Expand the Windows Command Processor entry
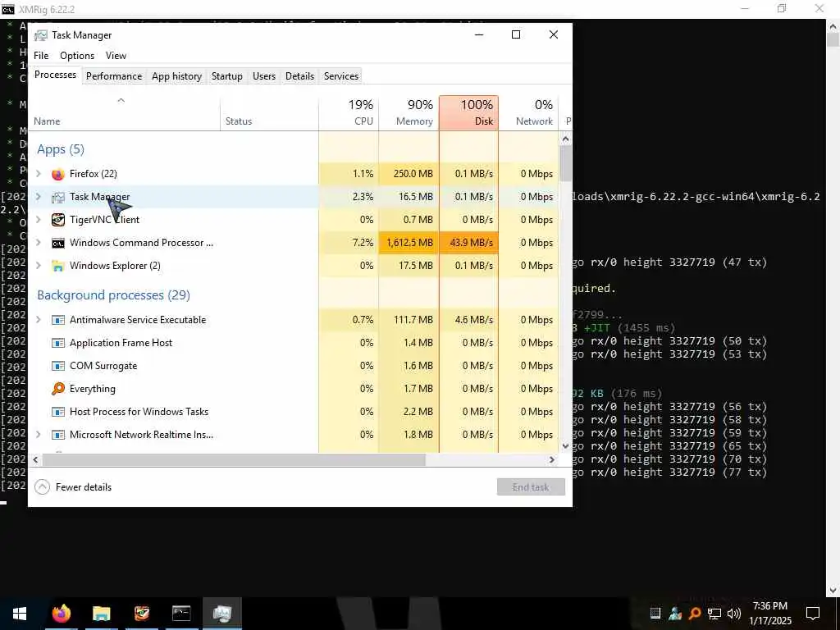The height and width of the screenshot is (630, 840). coord(38,243)
